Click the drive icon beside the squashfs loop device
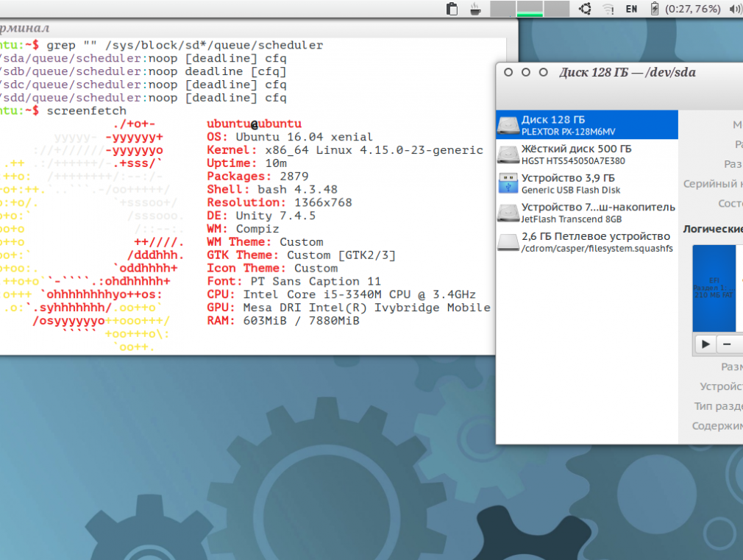The width and height of the screenshot is (743, 560). 508,242
